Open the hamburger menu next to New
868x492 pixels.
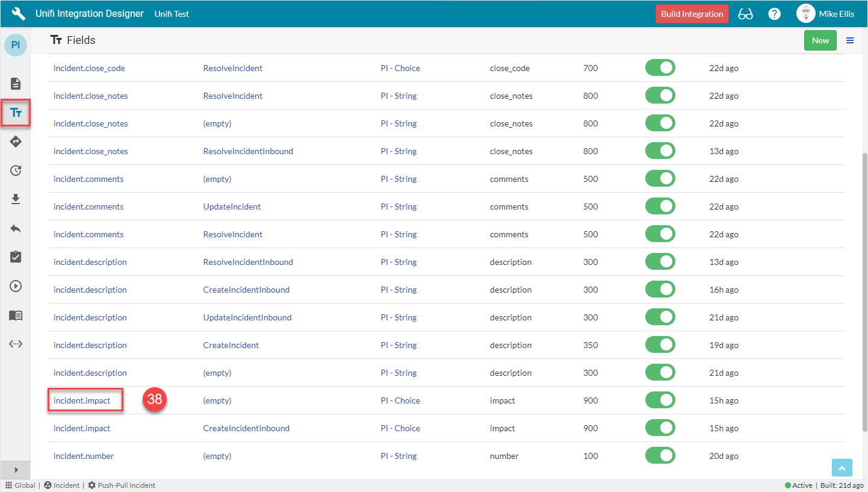(x=850, y=40)
